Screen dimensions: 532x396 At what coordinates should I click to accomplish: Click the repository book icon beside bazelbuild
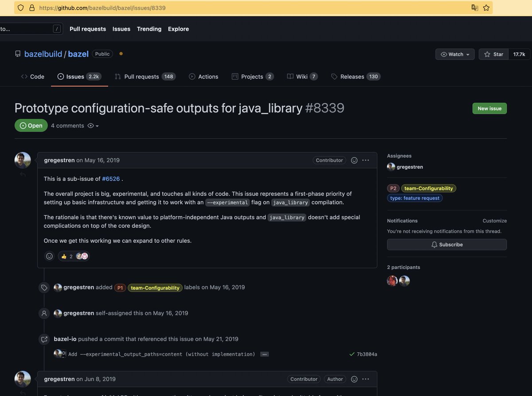[18, 54]
